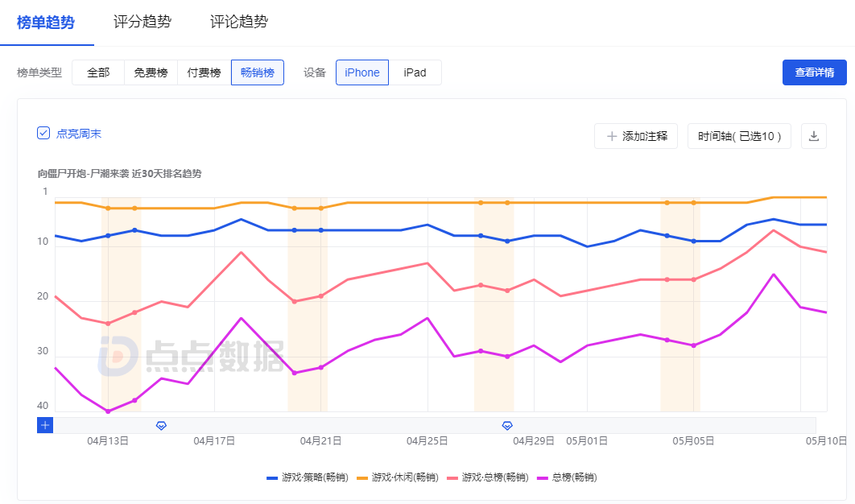Click the 04月17日 axis label

click(x=214, y=440)
